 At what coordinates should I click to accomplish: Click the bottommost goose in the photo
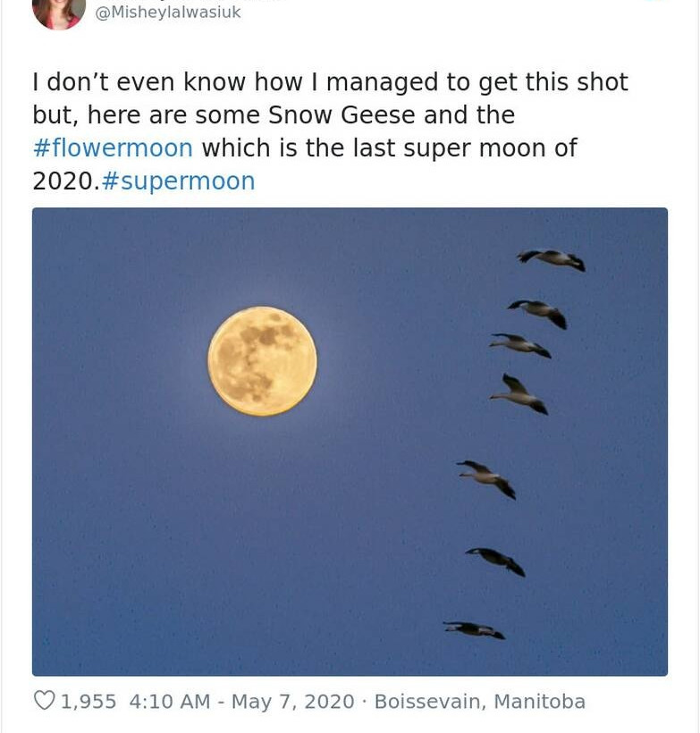474,629
